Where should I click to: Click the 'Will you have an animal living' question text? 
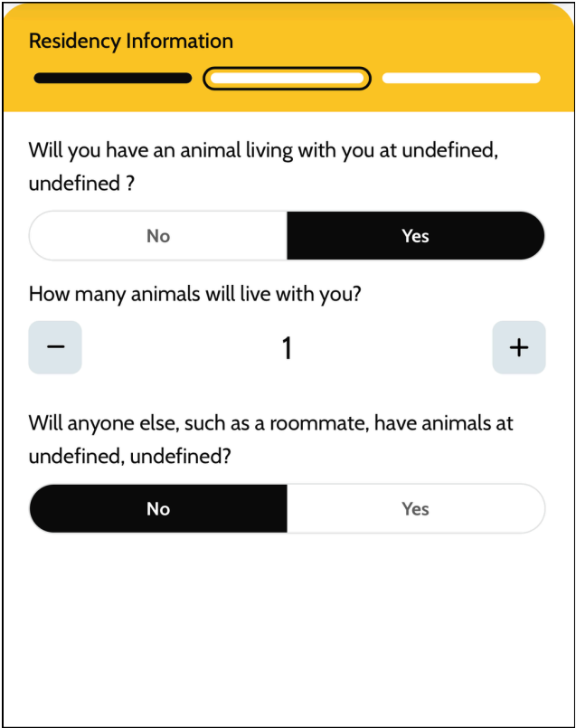[x=263, y=166]
